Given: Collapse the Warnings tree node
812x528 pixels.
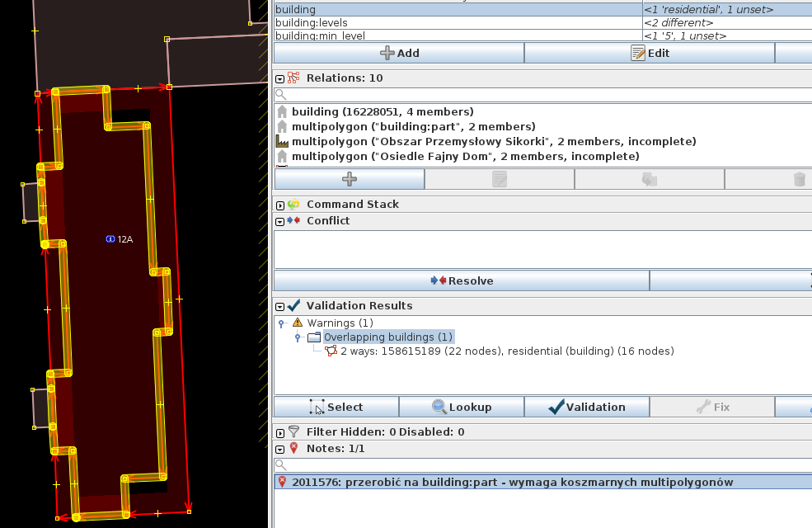Looking at the screenshot, I should (281, 323).
